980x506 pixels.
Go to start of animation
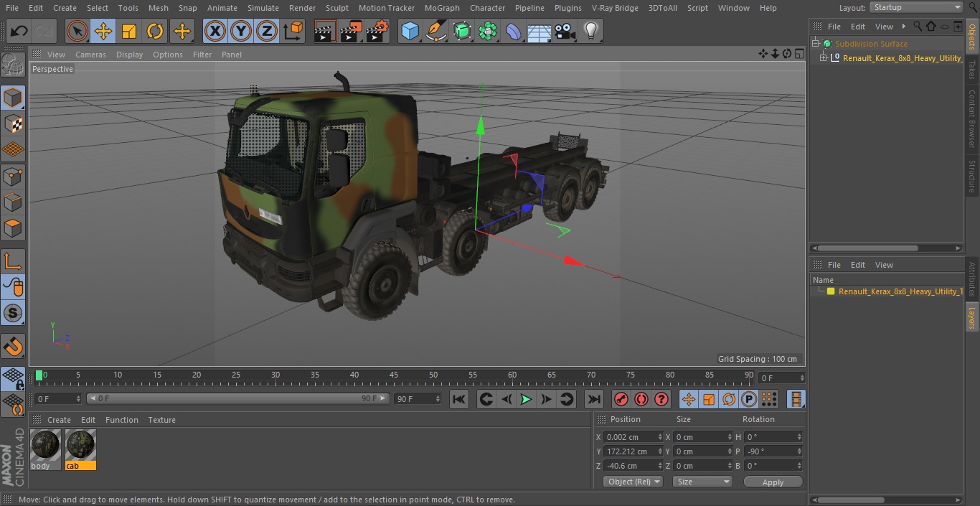point(459,399)
